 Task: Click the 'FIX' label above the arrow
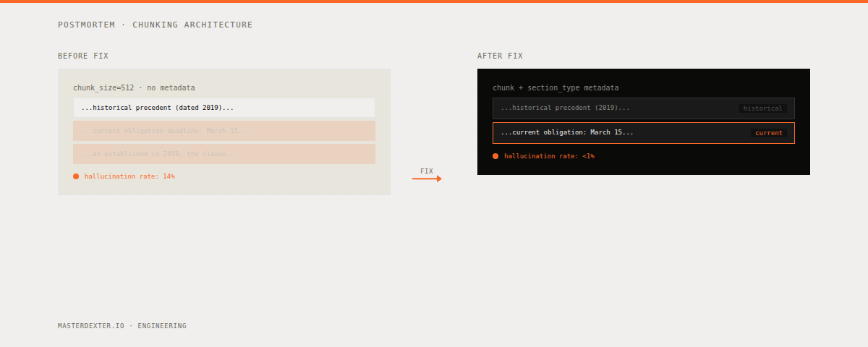[x=427, y=171]
